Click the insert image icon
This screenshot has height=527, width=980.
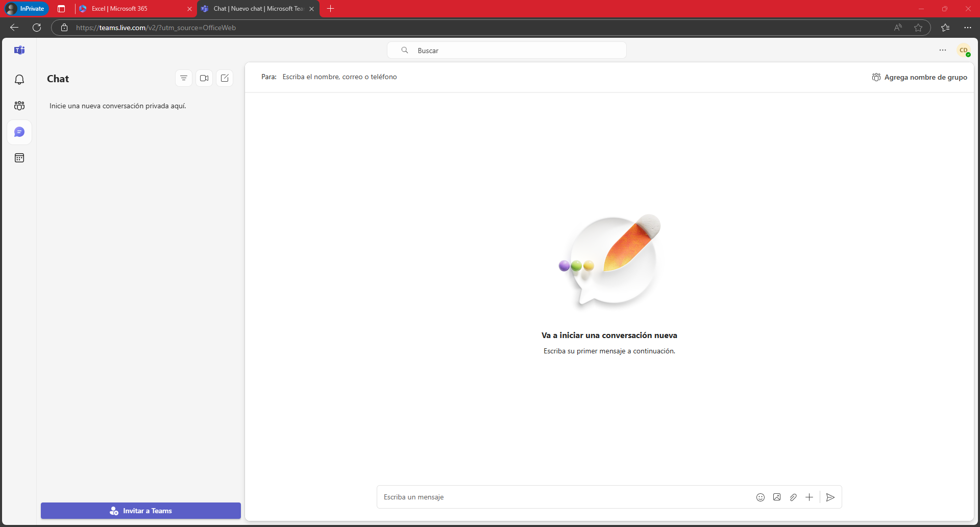[x=776, y=497]
